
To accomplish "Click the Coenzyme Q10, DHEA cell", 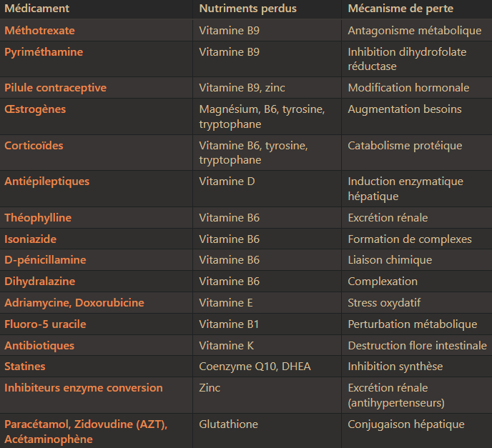I will click(x=255, y=367).
